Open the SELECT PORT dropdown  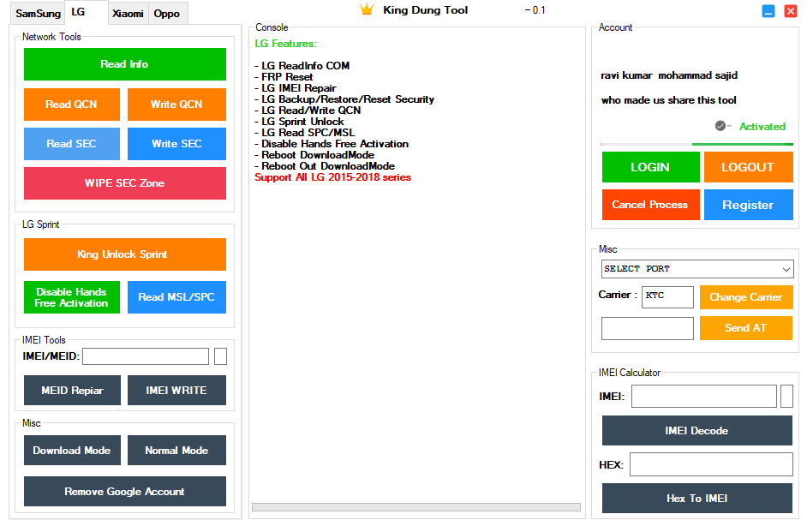click(696, 269)
